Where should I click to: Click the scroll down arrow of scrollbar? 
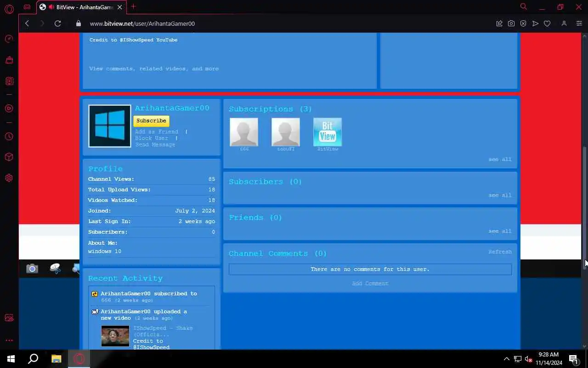point(585,346)
